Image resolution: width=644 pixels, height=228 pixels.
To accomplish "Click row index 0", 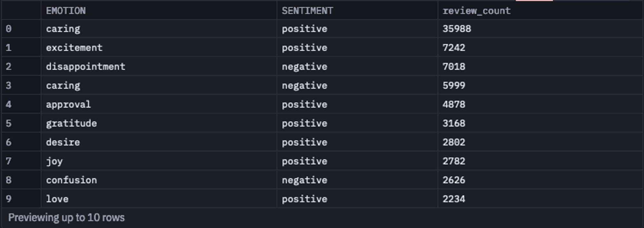I will click(21, 29).
